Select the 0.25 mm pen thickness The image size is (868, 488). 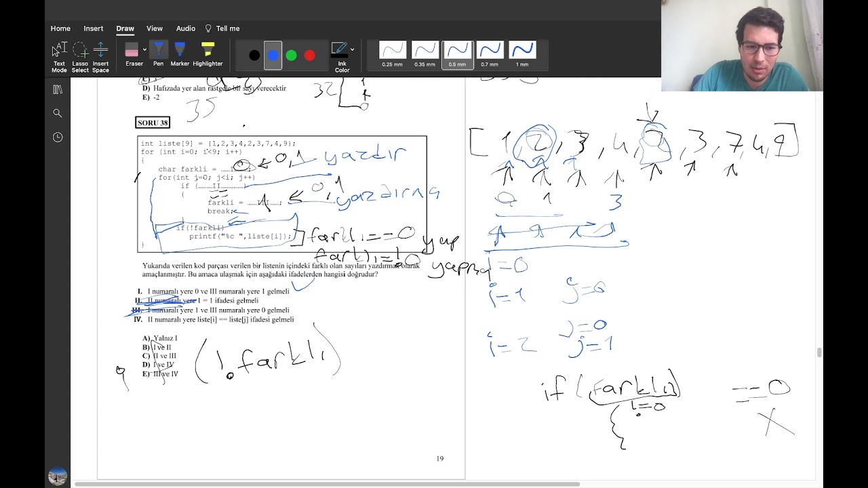392,55
